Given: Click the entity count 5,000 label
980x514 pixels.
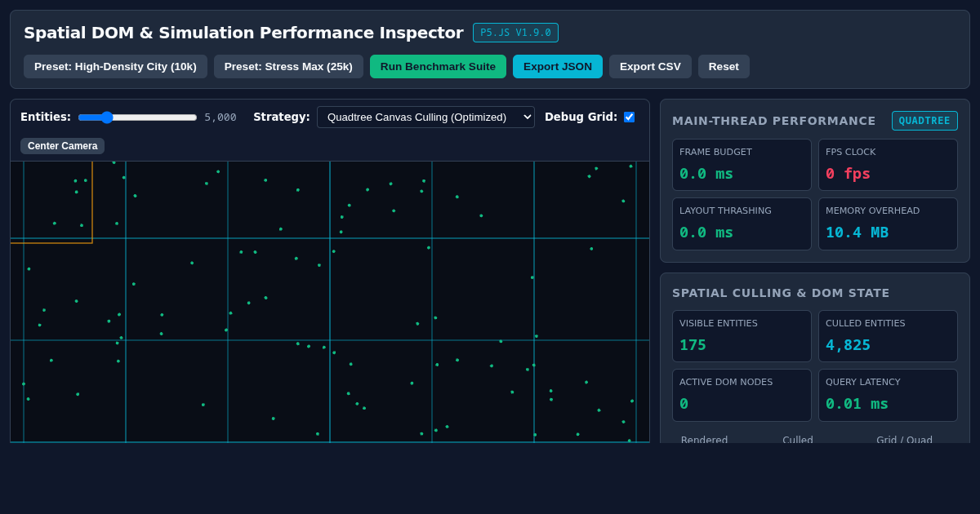Looking at the screenshot, I should [220, 117].
